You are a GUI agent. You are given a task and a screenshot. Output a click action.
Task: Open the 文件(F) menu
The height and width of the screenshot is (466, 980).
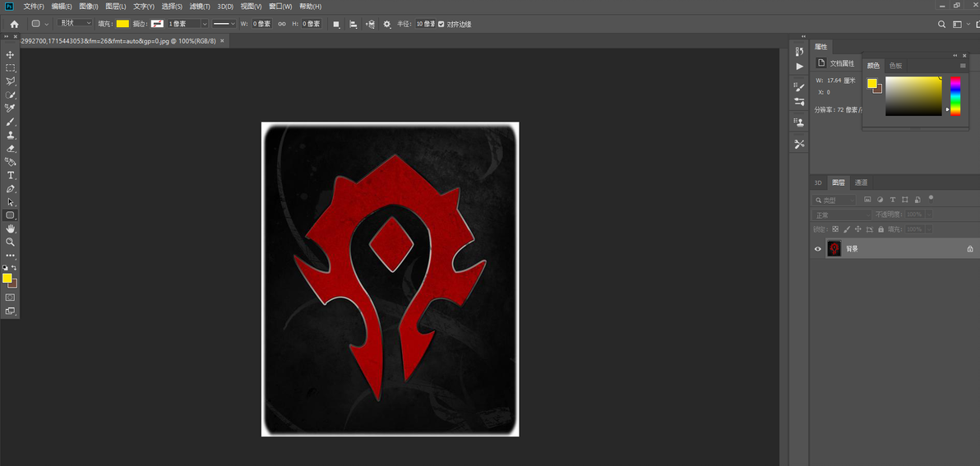[x=34, y=7]
